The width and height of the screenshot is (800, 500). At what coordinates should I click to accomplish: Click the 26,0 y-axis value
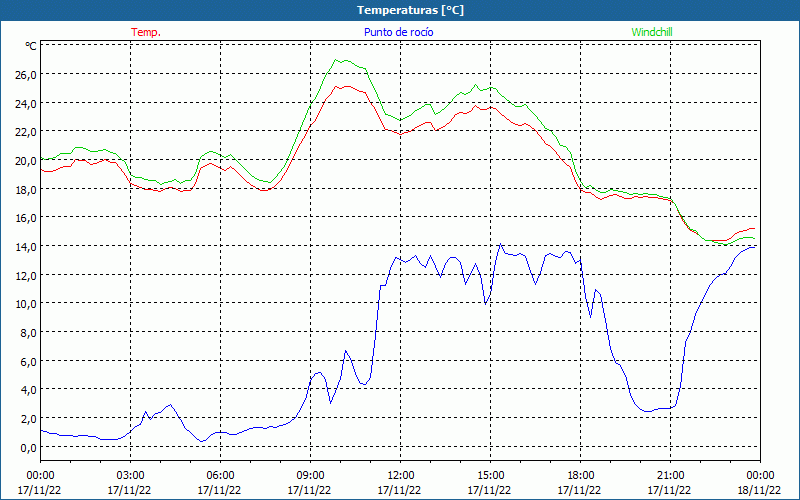(x=26, y=74)
